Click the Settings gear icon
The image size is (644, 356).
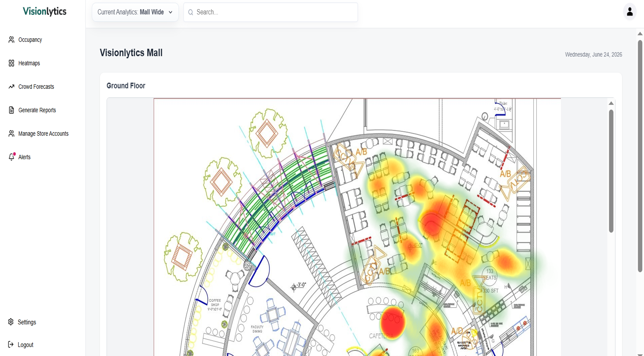tap(11, 322)
